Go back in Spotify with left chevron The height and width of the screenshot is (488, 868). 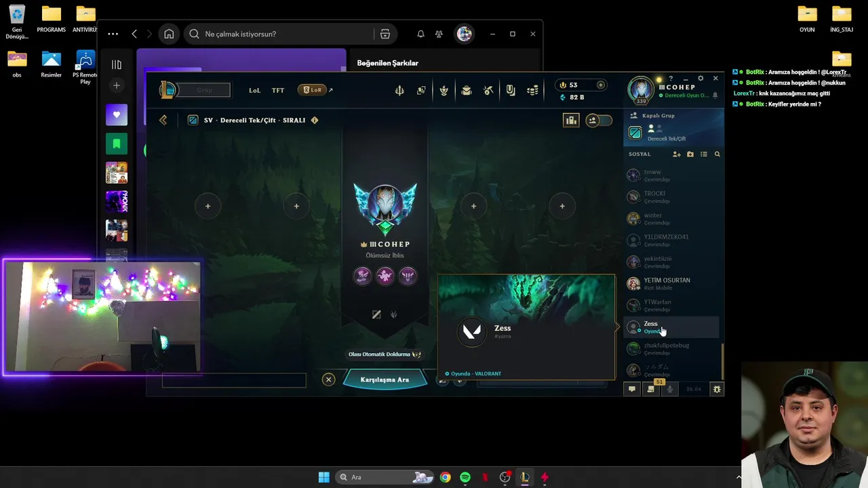[134, 34]
